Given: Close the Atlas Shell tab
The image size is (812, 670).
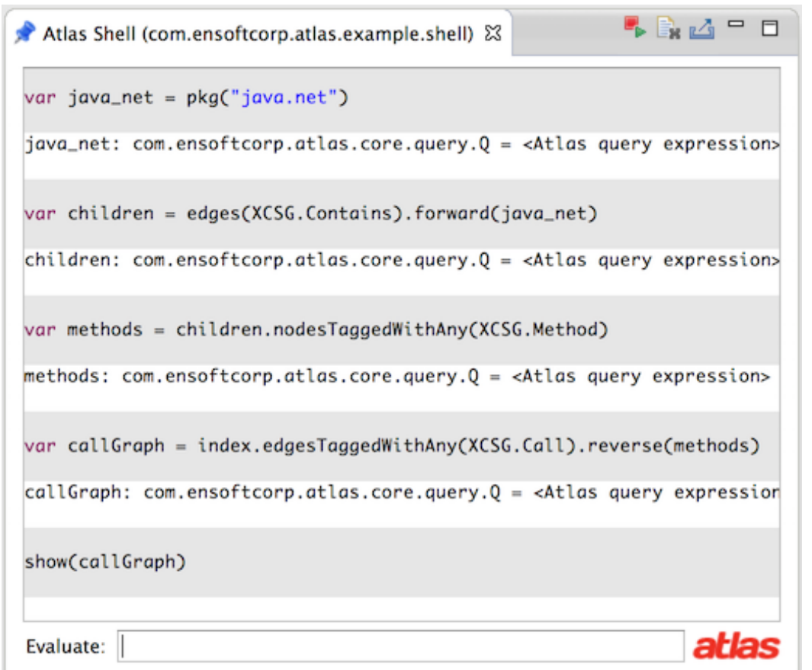Looking at the screenshot, I should pos(493,34).
